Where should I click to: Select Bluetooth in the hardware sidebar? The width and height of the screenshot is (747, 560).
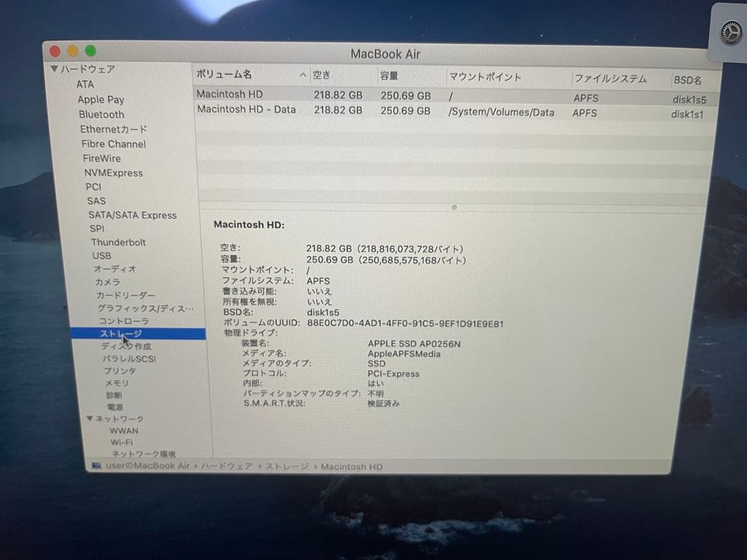pos(101,115)
